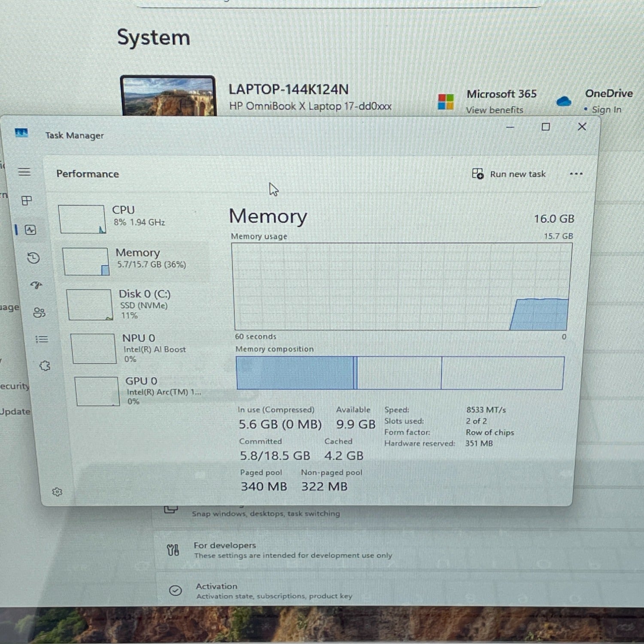
Task: Open Task Manager settings gear
Action: click(x=57, y=492)
